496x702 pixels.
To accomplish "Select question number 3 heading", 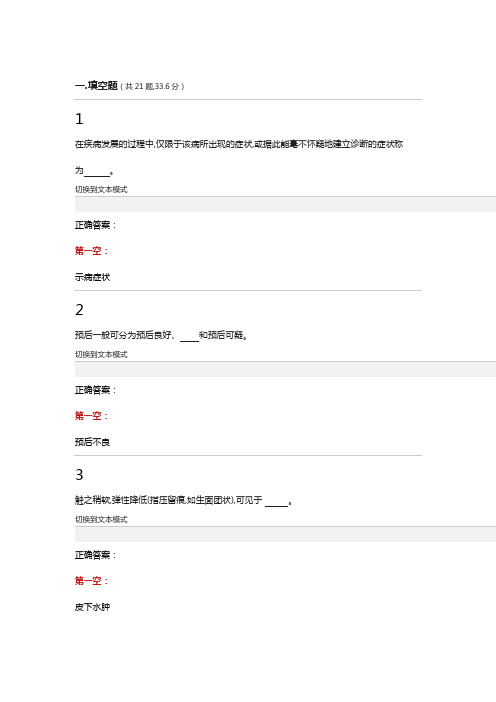I will [x=79, y=475].
